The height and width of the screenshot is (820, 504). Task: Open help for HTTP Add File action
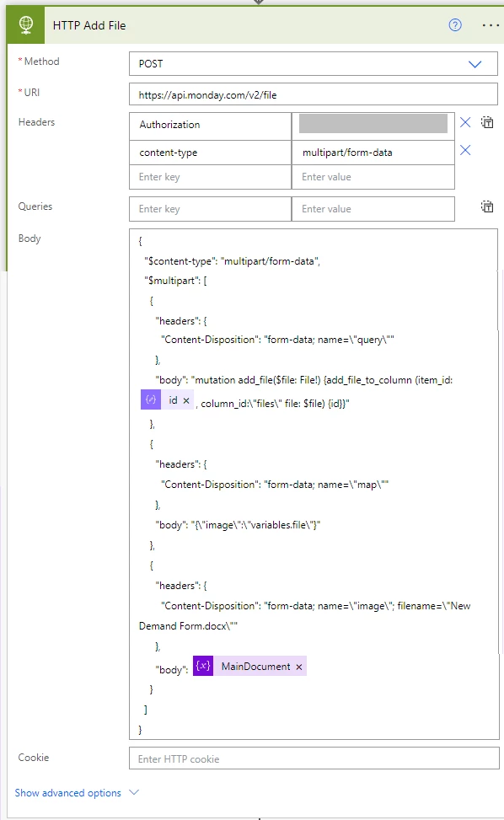click(x=455, y=25)
